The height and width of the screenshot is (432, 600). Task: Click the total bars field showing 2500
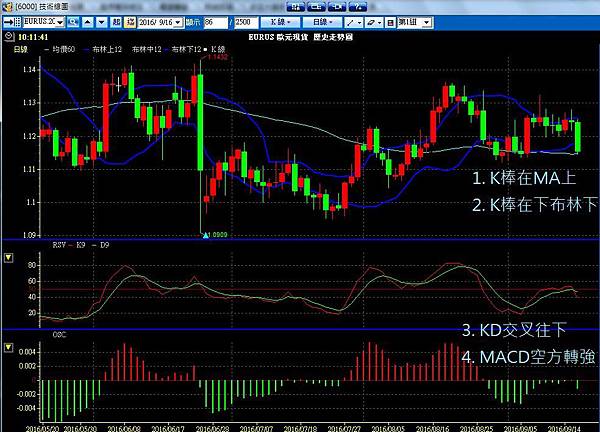[x=245, y=22]
